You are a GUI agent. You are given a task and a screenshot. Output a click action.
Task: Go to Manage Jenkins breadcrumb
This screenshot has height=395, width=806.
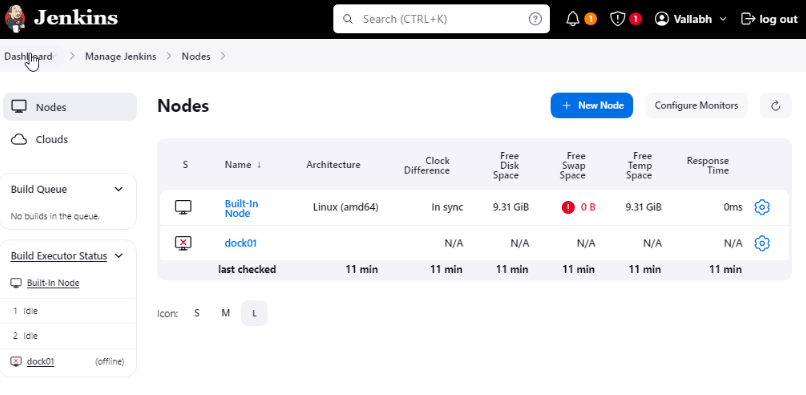[121, 57]
